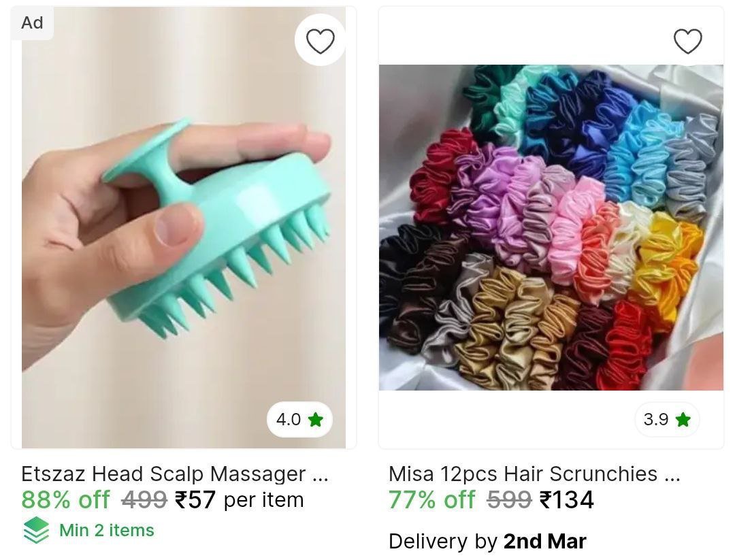Click the 77% off discount text
This screenshot has width=735, height=560.
(x=431, y=499)
